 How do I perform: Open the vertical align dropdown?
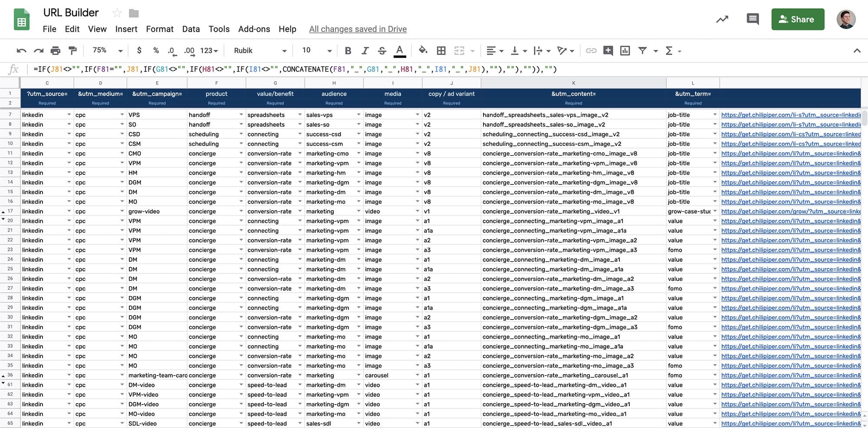click(x=519, y=51)
